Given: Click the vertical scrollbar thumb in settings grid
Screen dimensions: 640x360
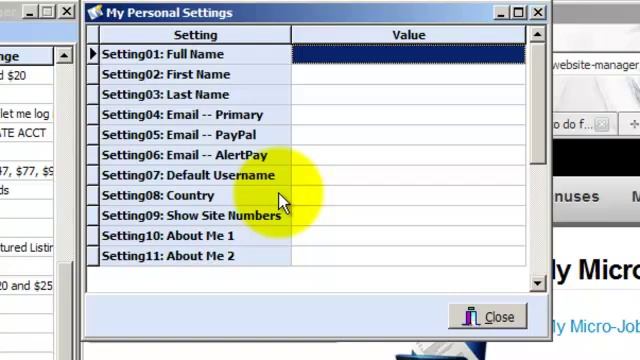Looking at the screenshot, I should point(538,104).
